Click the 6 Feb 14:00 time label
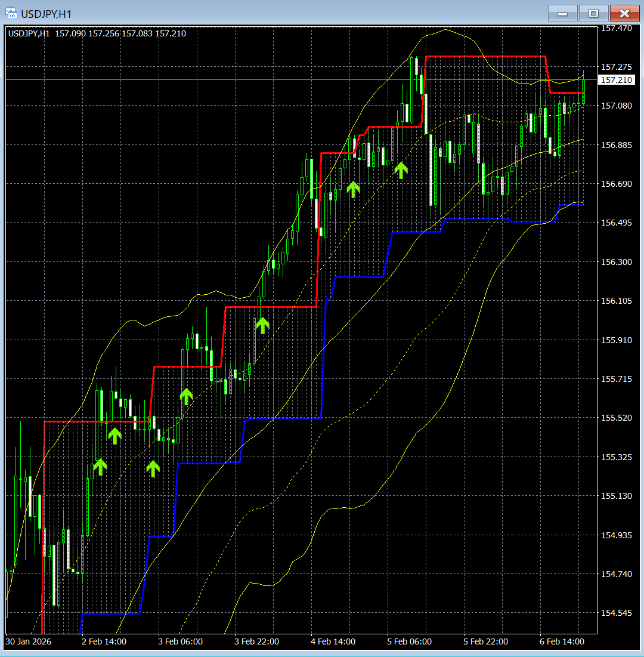 coord(562,641)
